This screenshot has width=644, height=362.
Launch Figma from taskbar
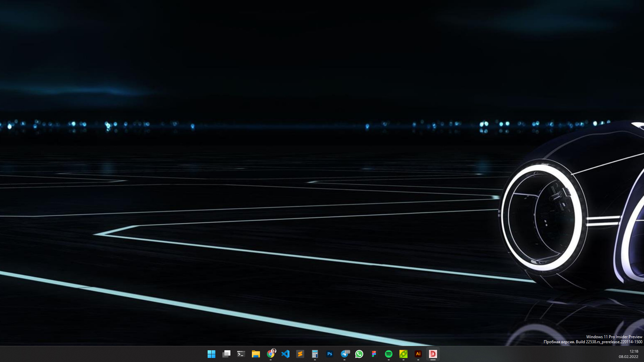pos(374,354)
